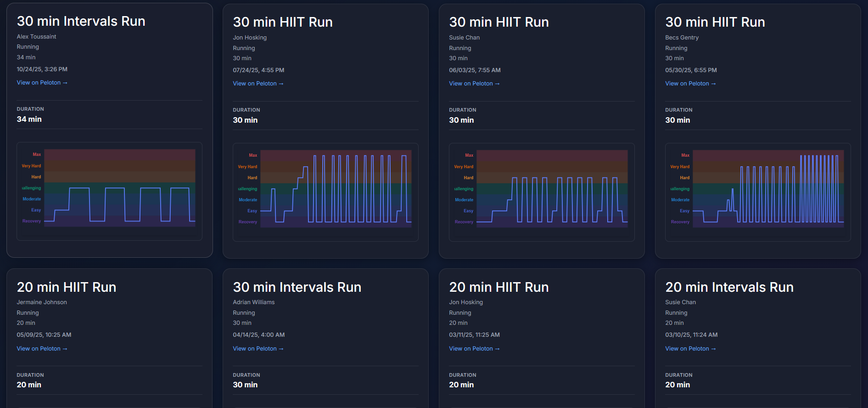Open View on Peloton link for Alex Toussaint's run
The width and height of the screenshot is (868, 408).
(x=42, y=83)
